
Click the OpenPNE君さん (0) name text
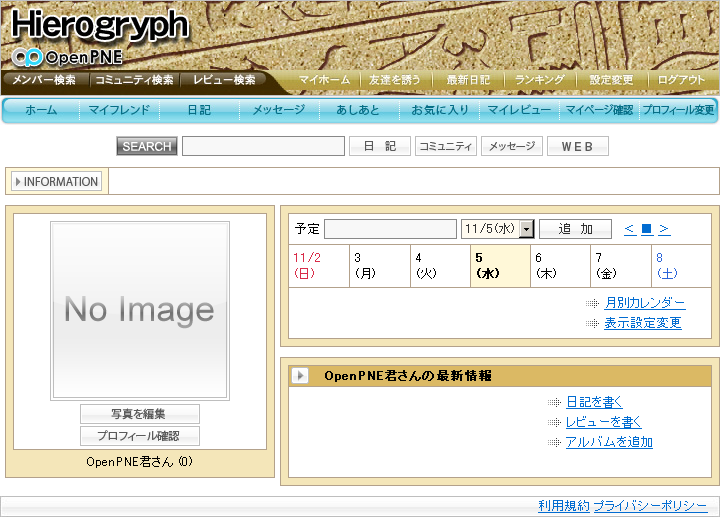(x=140, y=461)
